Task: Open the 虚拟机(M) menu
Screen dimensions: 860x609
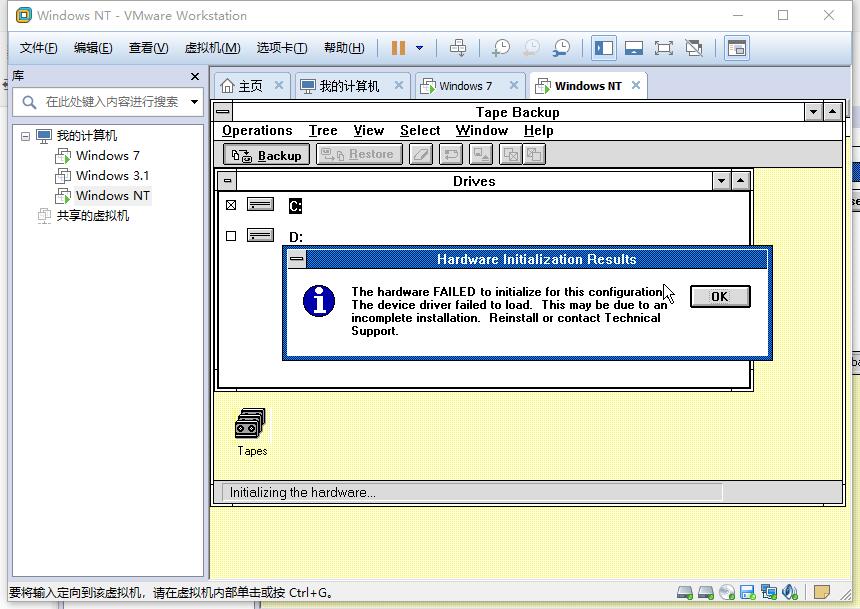Action: tap(212, 48)
